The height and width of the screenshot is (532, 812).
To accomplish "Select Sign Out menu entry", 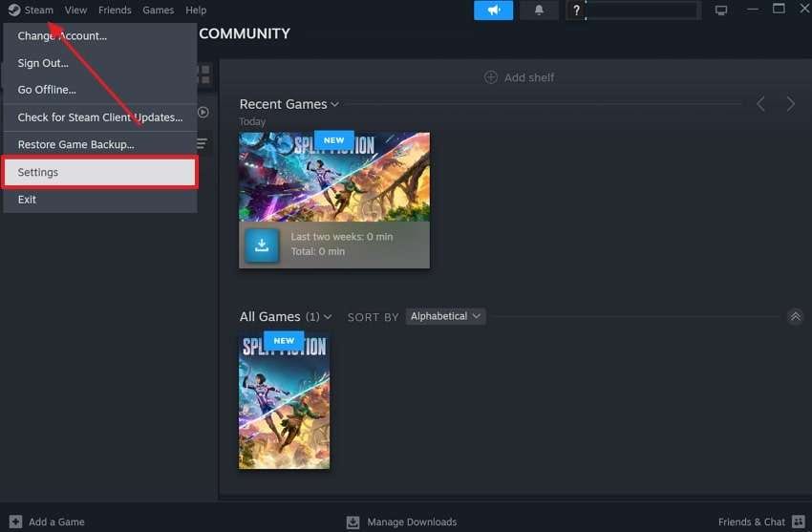I will coord(100,63).
